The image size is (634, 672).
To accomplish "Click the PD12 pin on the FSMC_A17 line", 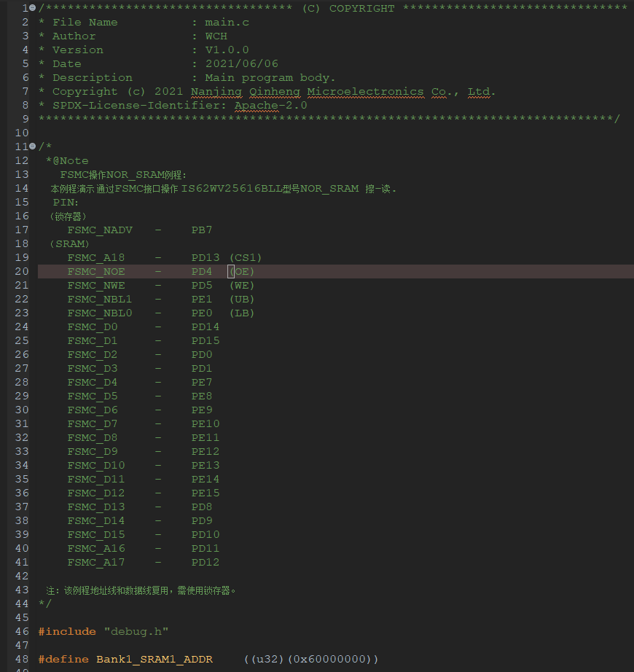I will click(x=205, y=562).
